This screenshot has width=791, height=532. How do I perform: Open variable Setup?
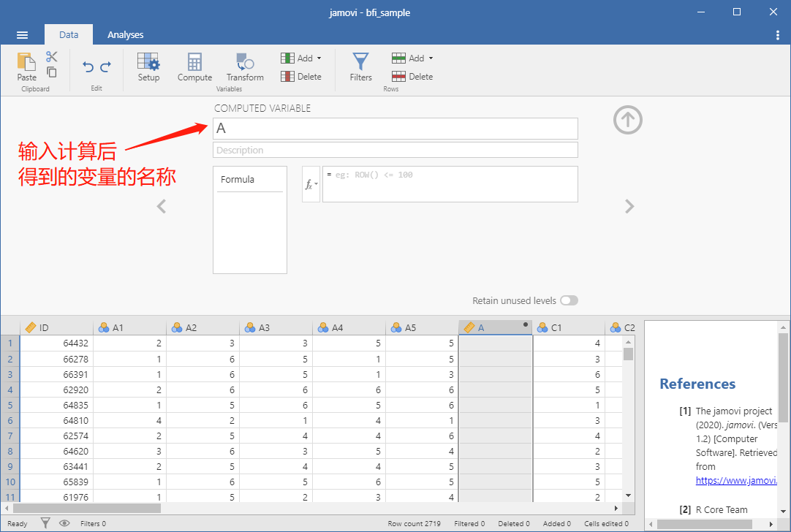[148, 67]
